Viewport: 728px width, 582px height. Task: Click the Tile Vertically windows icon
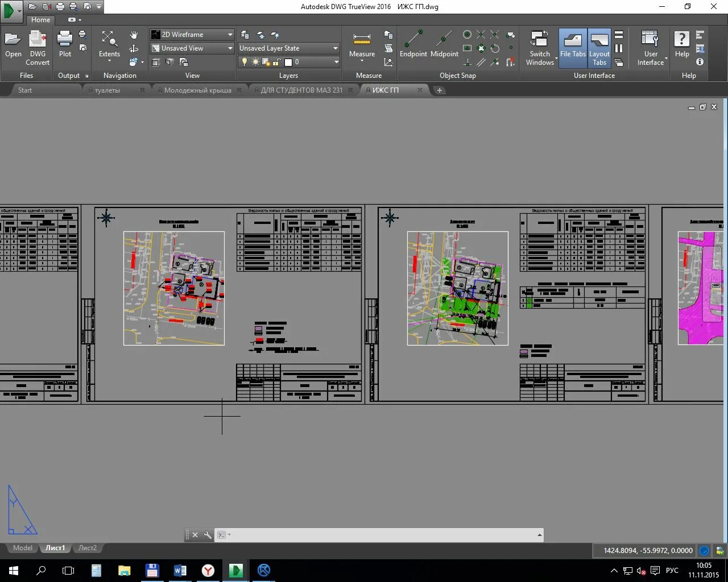pyautogui.click(x=619, y=48)
